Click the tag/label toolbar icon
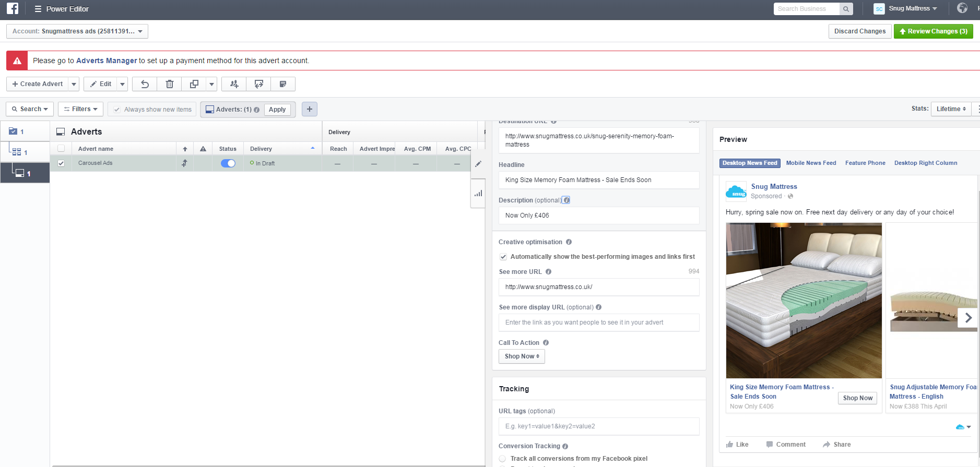The width and height of the screenshot is (980, 467). pyautogui.click(x=283, y=84)
